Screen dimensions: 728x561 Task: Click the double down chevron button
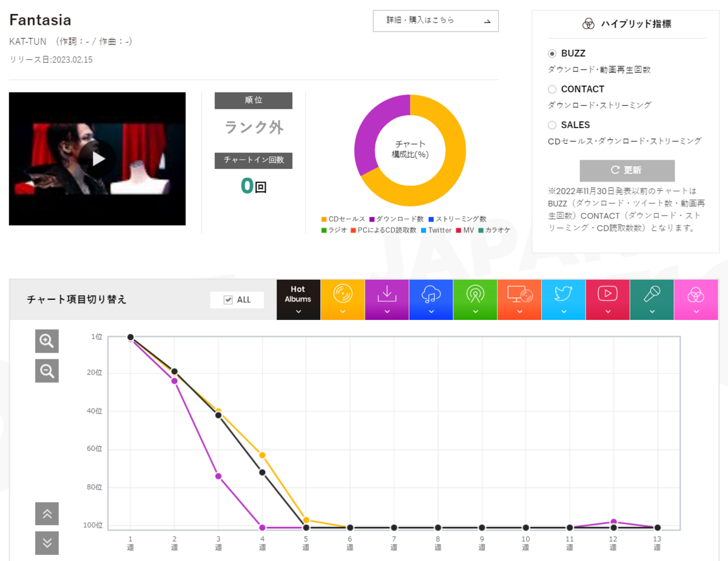(47, 543)
